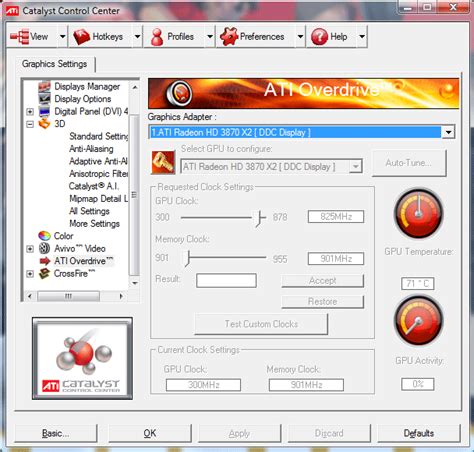Click the OK button
This screenshot has height=452, width=474.
pos(150,433)
